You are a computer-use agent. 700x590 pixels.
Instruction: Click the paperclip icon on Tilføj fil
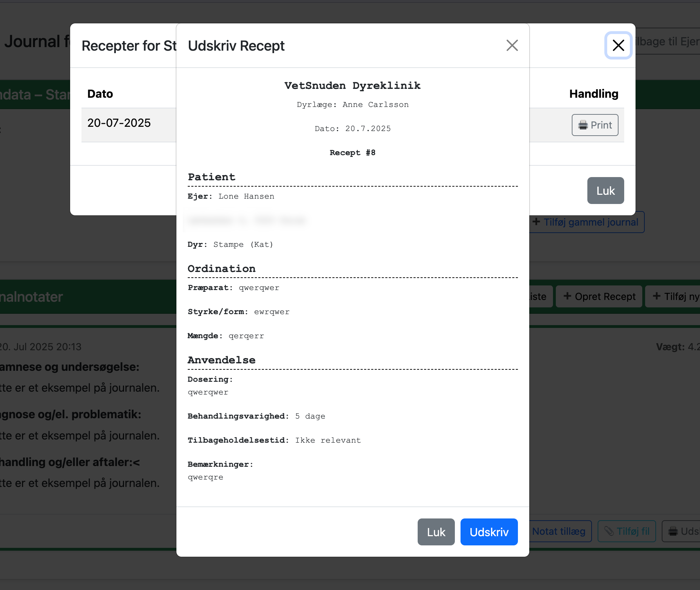point(609,531)
